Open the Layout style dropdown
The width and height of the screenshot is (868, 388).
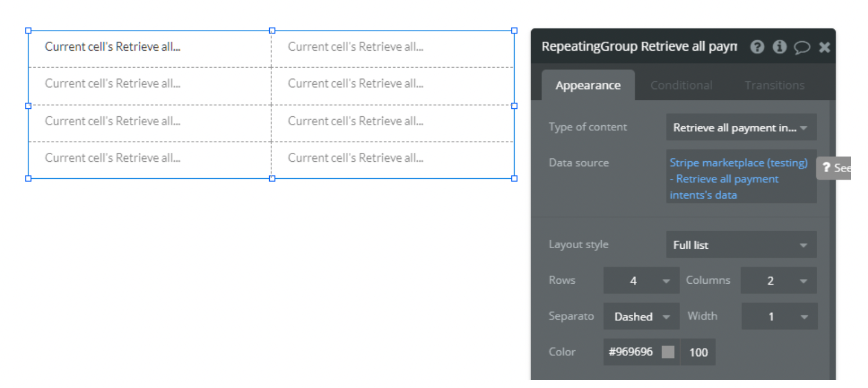740,245
